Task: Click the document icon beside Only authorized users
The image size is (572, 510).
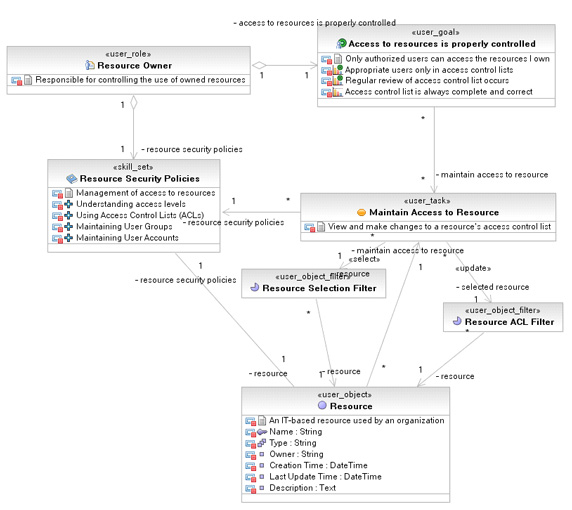Action: click(x=338, y=58)
